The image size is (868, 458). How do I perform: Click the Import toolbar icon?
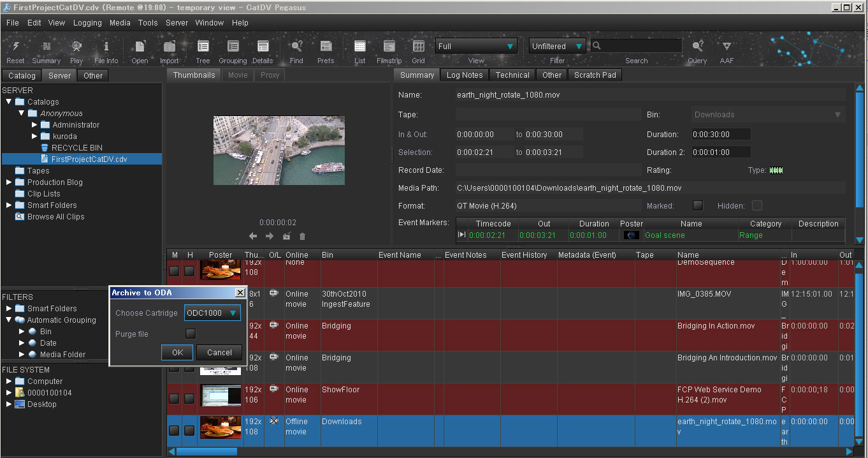pyautogui.click(x=169, y=47)
